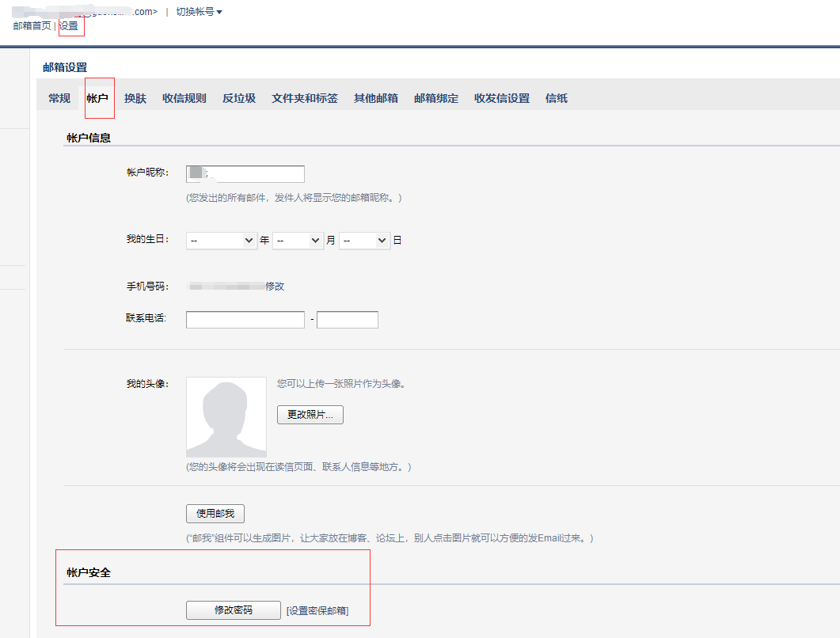This screenshot has height=638, width=840.
Task: Click 修改 next to phone number
Action: pyautogui.click(x=275, y=287)
